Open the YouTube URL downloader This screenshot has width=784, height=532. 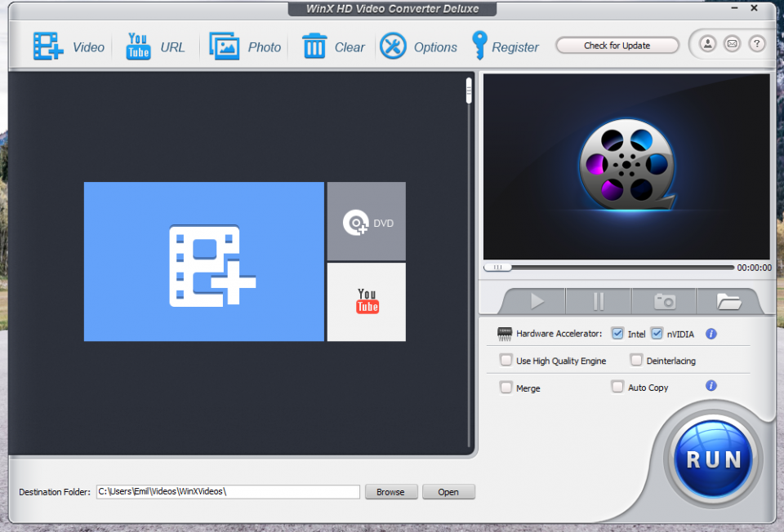pyautogui.click(x=138, y=47)
